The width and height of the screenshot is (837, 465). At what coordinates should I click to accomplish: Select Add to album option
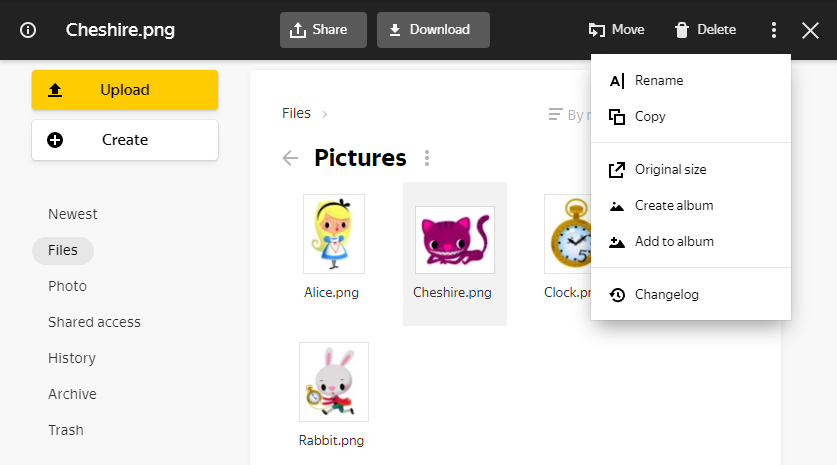point(691,241)
